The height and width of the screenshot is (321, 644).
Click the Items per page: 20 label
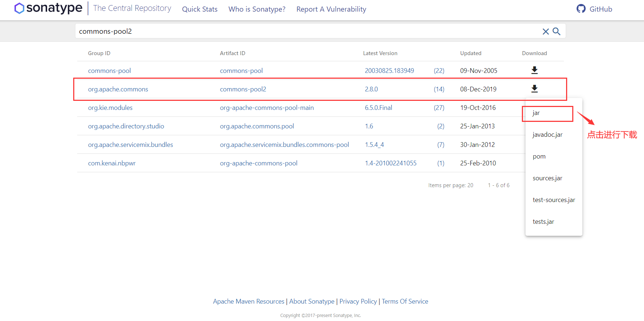[x=451, y=185]
